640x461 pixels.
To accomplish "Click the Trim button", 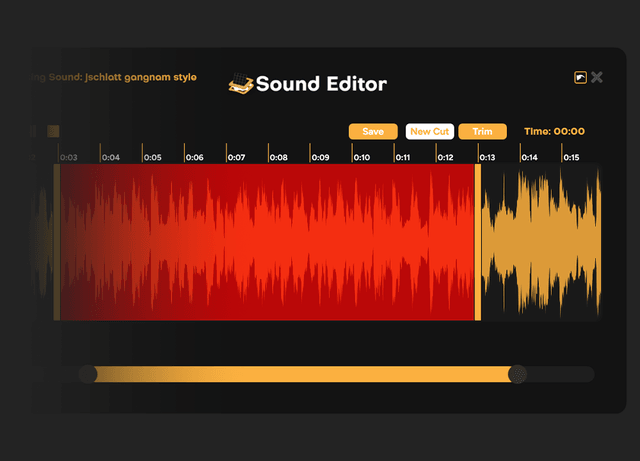I will coord(482,131).
